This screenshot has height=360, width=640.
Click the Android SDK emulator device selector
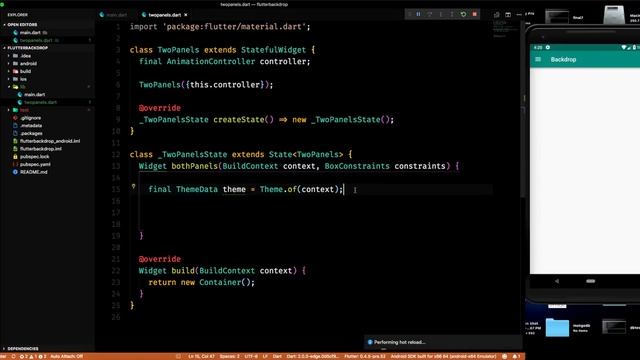click(443, 356)
